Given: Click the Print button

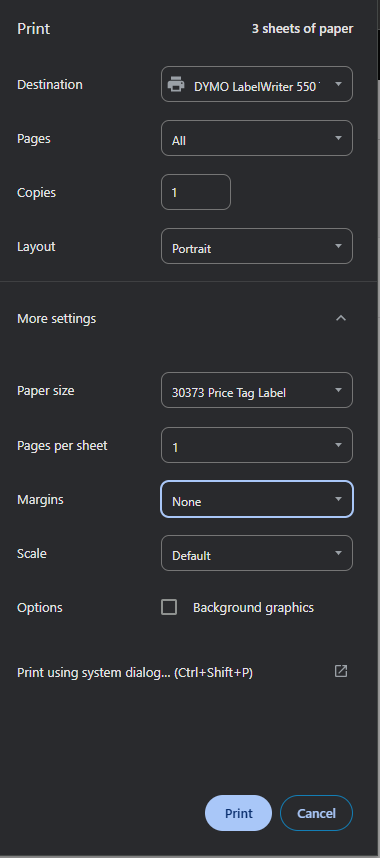Looking at the screenshot, I should click(238, 813).
